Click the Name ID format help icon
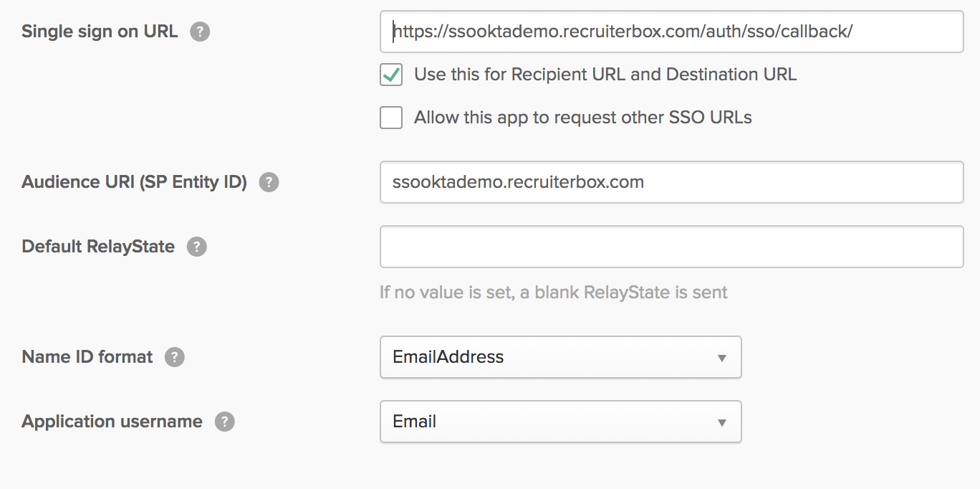This screenshot has width=980, height=489. (175, 357)
